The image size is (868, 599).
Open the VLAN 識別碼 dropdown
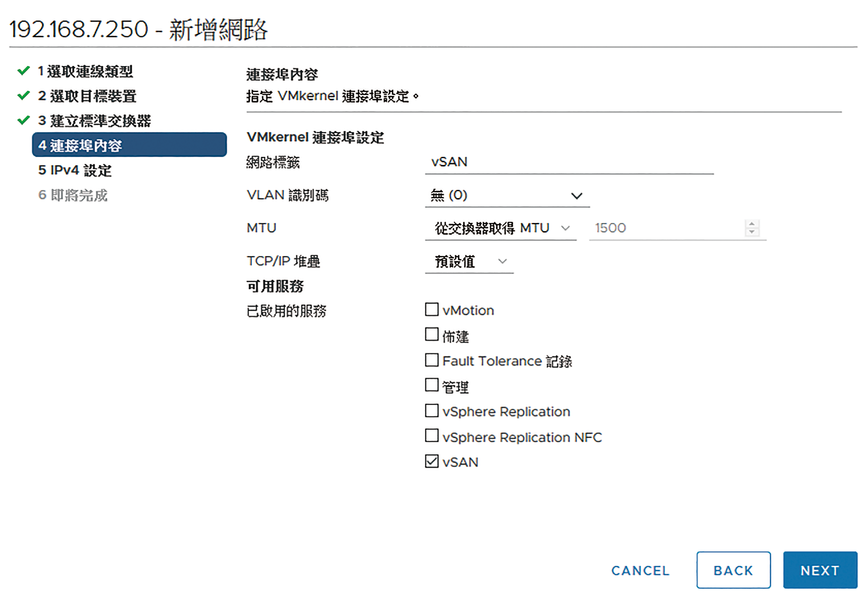tap(507, 196)
